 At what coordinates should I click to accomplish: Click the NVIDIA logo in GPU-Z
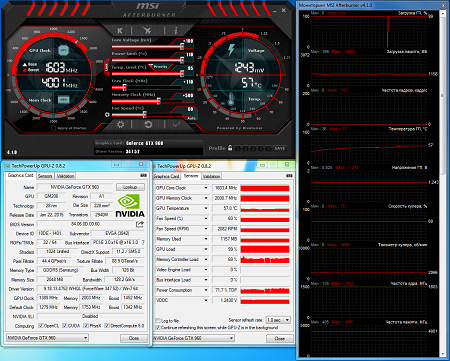pyautogui.click(x=130, y=206)
